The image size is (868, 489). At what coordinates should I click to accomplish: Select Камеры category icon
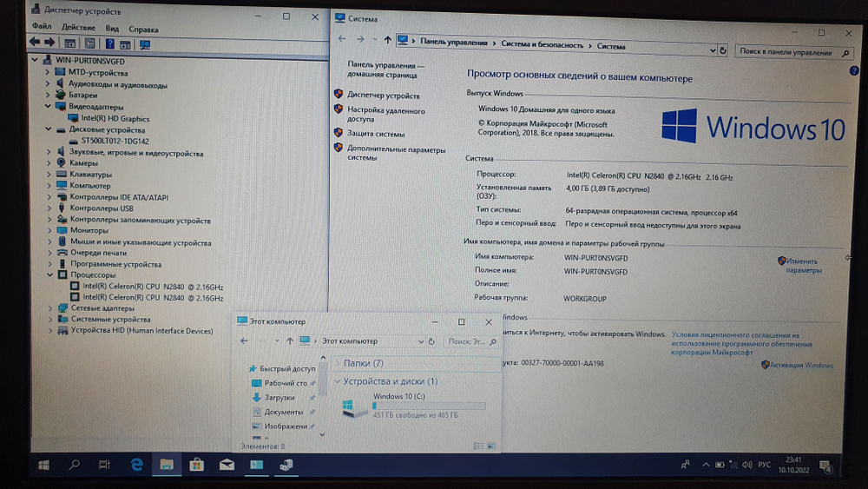tap(61, 162)
